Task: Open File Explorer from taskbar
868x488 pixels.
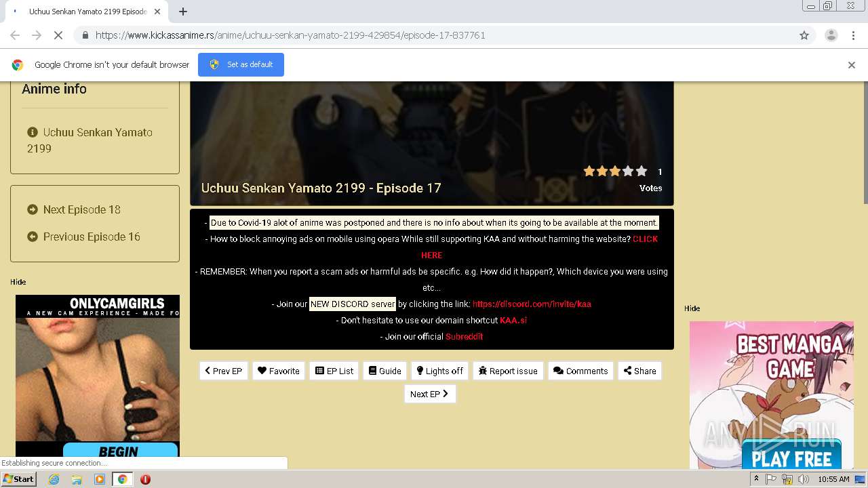Action: point(77,479)
